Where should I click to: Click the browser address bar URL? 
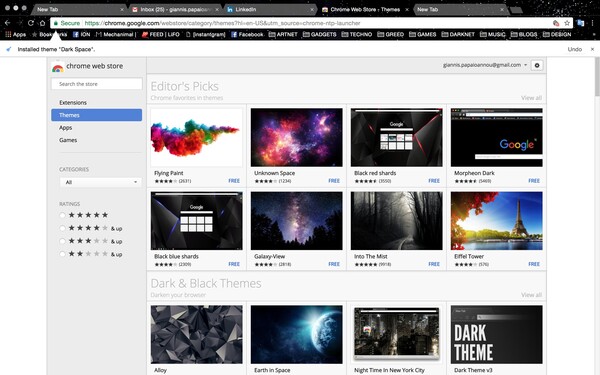pyautogui.click(x=222, y=23)
